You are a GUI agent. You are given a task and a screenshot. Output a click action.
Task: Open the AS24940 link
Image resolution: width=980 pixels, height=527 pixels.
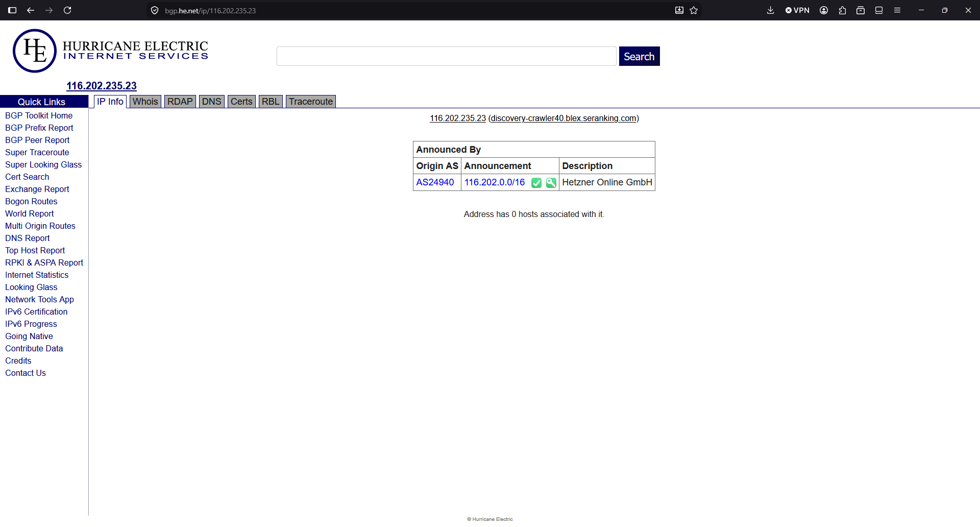[435, 182]
